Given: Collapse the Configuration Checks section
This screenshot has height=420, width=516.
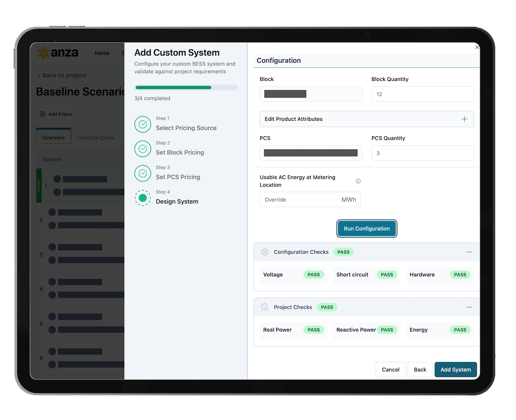Looking at the screenshot, I should tap(469, 252).
